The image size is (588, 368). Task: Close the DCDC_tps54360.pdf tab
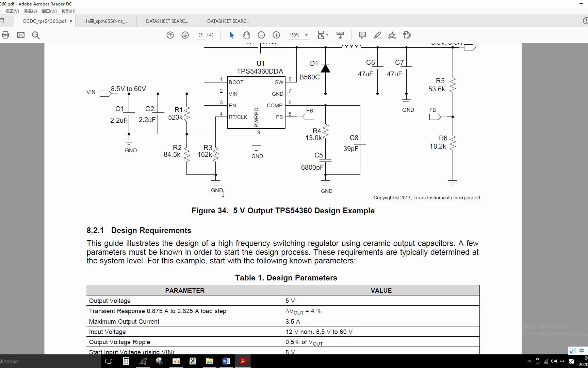pos(71,21)
